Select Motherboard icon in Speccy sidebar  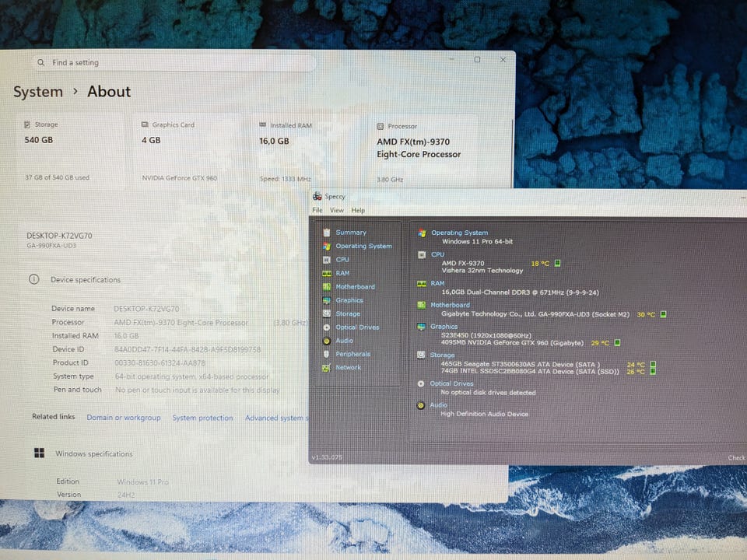coord(326,287)
